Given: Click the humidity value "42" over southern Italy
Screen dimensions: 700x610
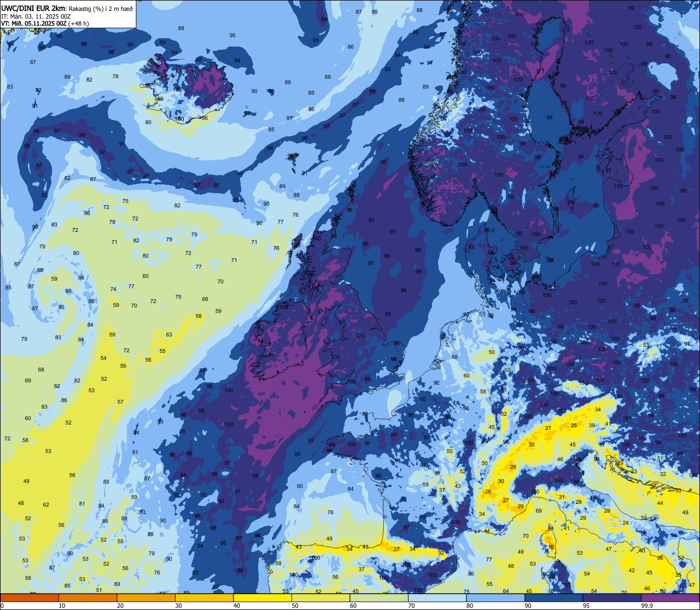Looking at the screenshot, I should click(632, 571).
